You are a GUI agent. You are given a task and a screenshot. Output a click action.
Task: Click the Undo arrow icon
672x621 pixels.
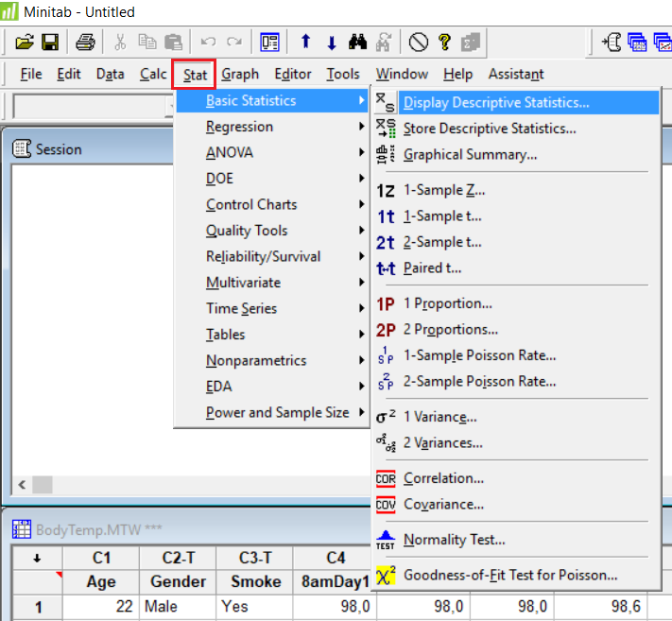pyautogui.click(x=208, y=42)
